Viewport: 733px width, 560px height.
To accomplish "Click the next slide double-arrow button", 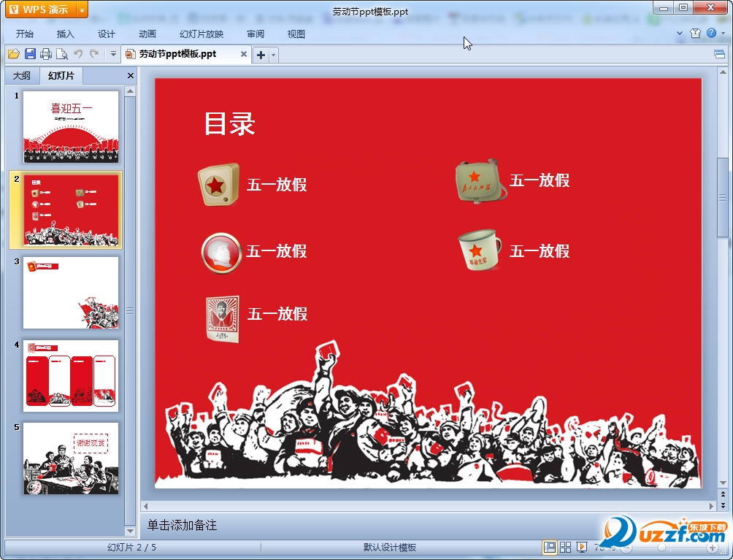I will 723,505.
